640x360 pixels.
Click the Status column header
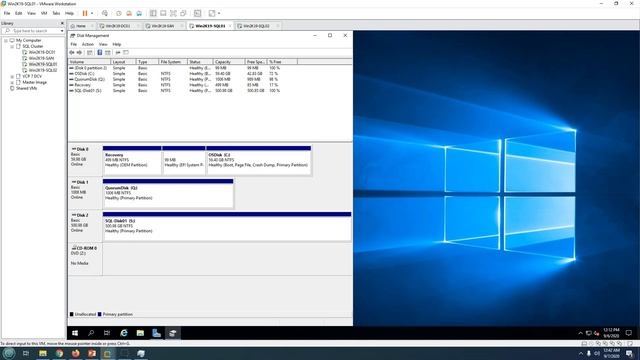(x=200, y=62)
